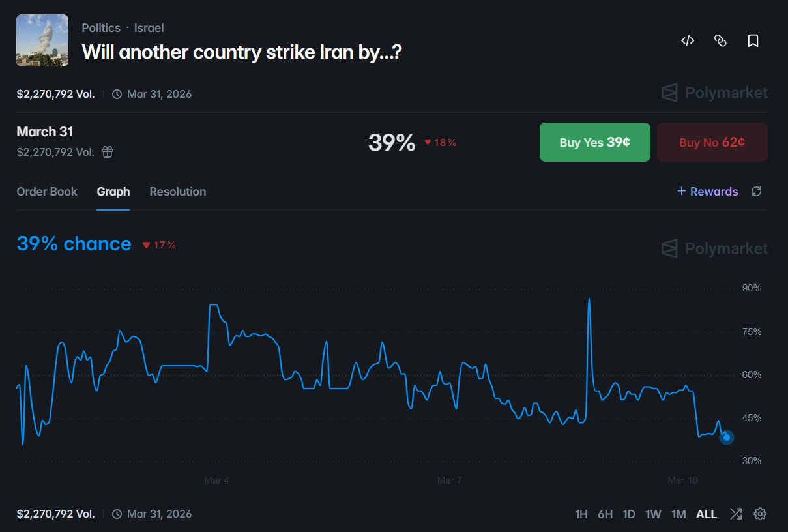Image resolution: width=788 pixels, height=532 pixels.
Task: Select the 1D time range
Action: pos(628,514)
